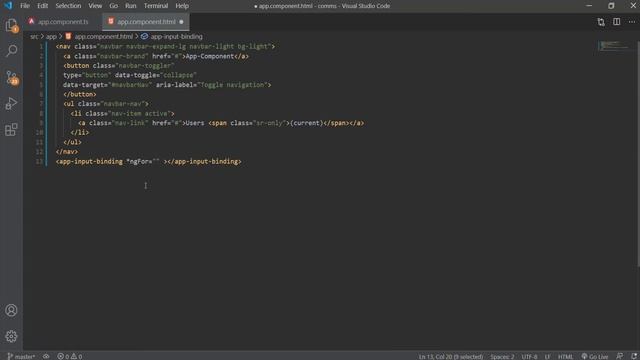Image resolution: width=640 pixels, height=360 pixels.
Task: Minimize the Visual Studio Code window
Action: [589, 6]
